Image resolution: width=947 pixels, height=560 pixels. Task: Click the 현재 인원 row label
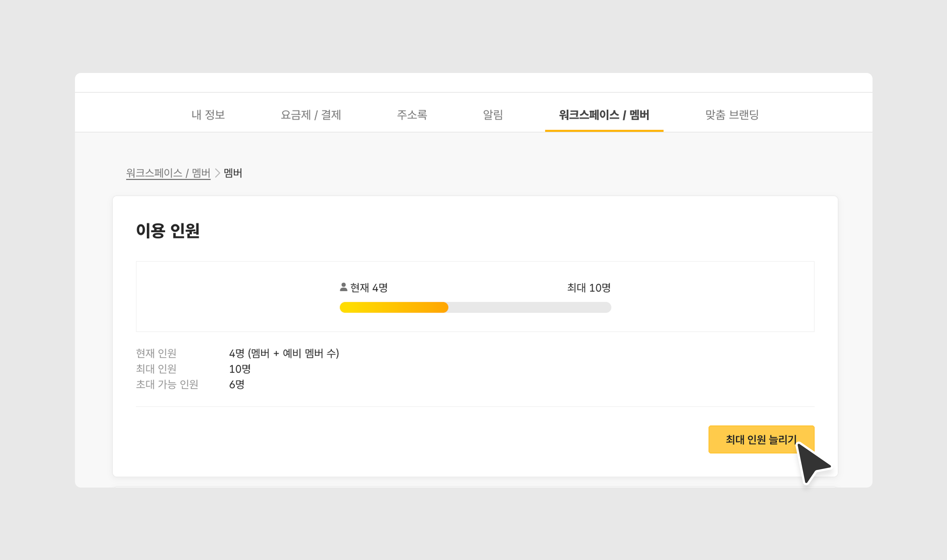click(x=156, y=353)
